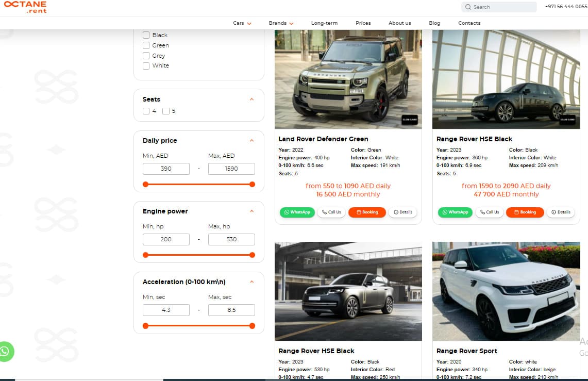This screenshot has height=381, width=588.
Task: Open the About us page
Action: tap(400, 23)
